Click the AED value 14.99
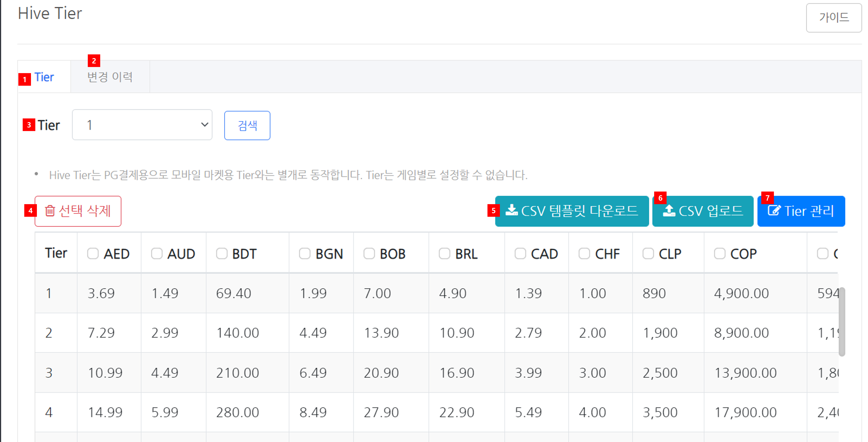 coord(105,412)
